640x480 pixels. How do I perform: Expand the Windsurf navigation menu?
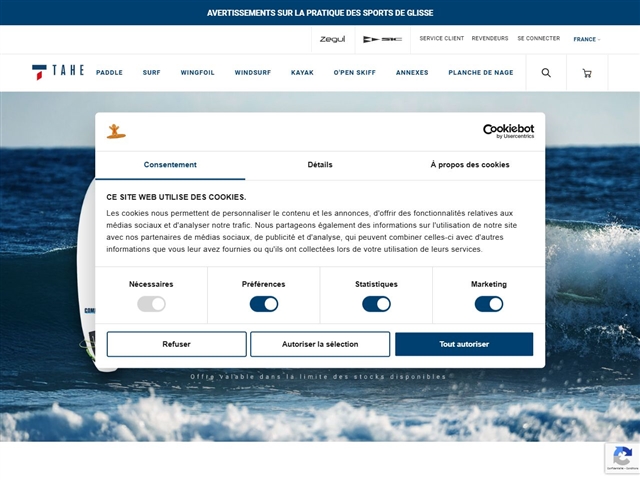click(253, 73)
